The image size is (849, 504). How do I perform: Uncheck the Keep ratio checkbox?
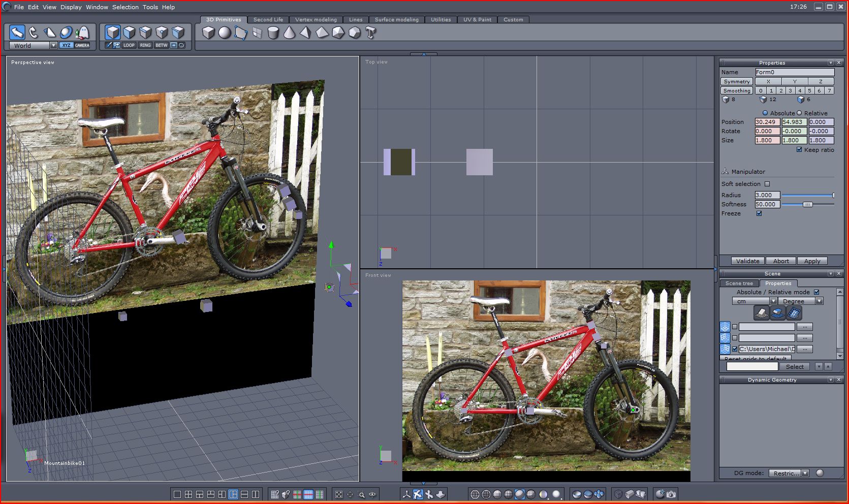(x=799, y=150)
